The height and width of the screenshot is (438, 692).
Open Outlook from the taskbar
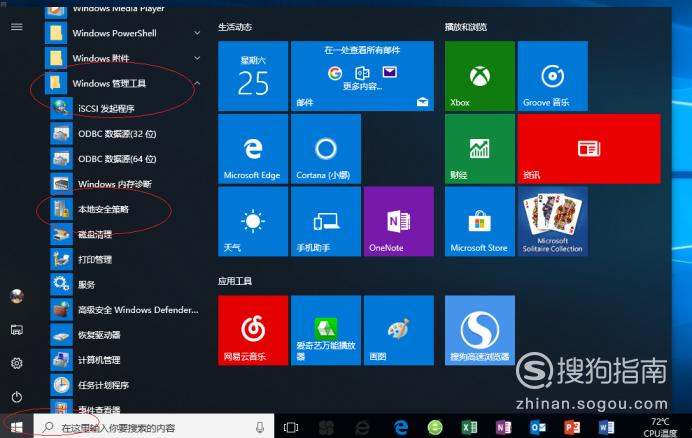[538, 427]
